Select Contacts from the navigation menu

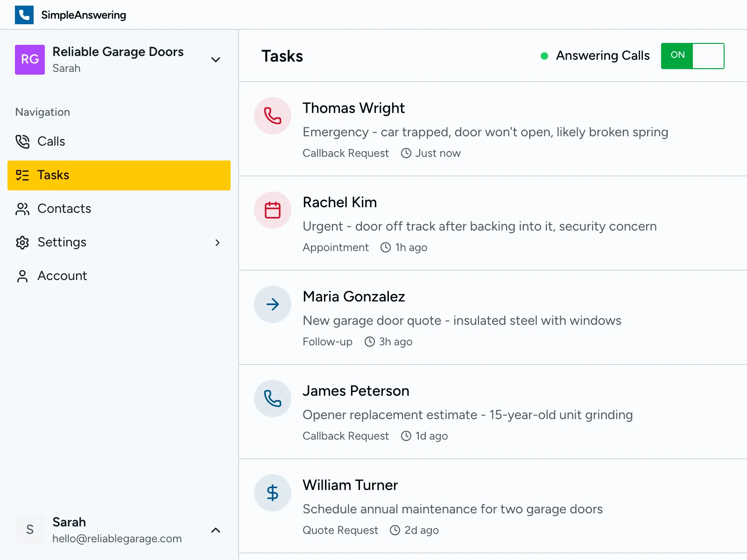coord(64,209)
